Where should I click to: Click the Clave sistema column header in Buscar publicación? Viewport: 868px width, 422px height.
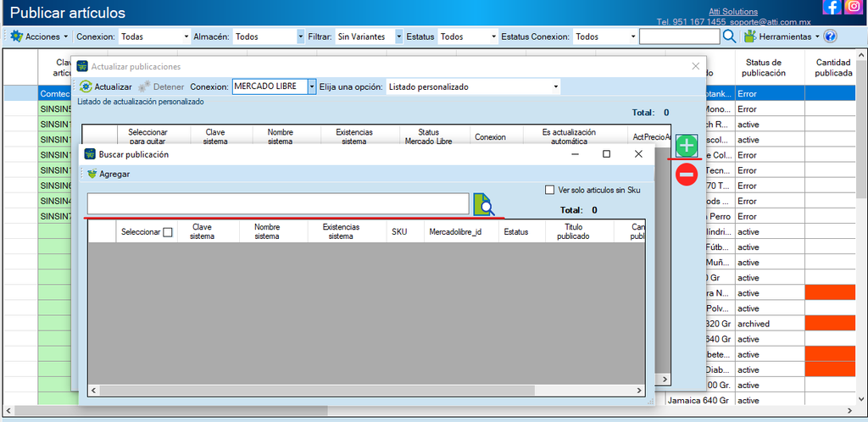[x=202, y=231]
